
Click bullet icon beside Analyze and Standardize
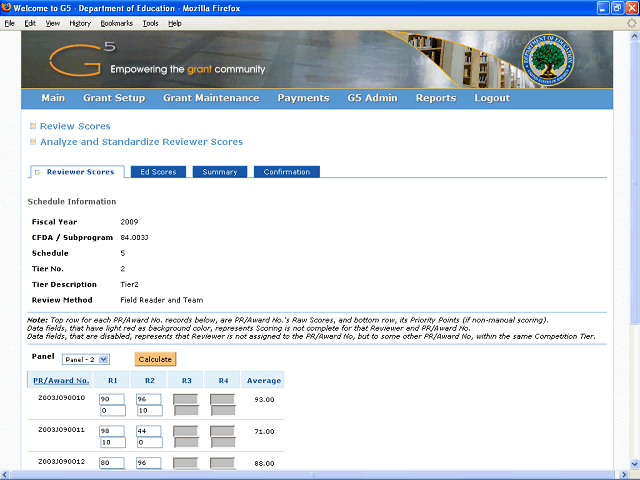33,142
